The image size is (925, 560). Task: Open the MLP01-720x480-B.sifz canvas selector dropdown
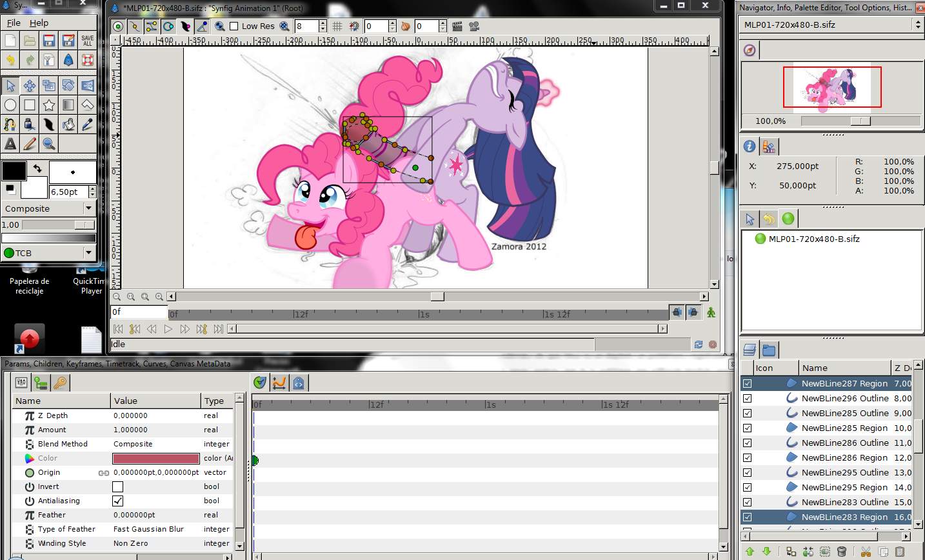click(831, 25)
